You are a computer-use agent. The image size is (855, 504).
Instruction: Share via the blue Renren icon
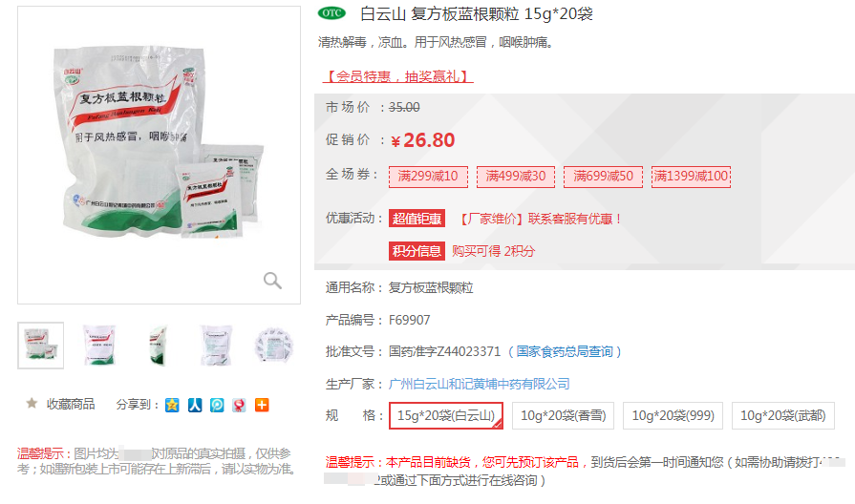[195, 405]
